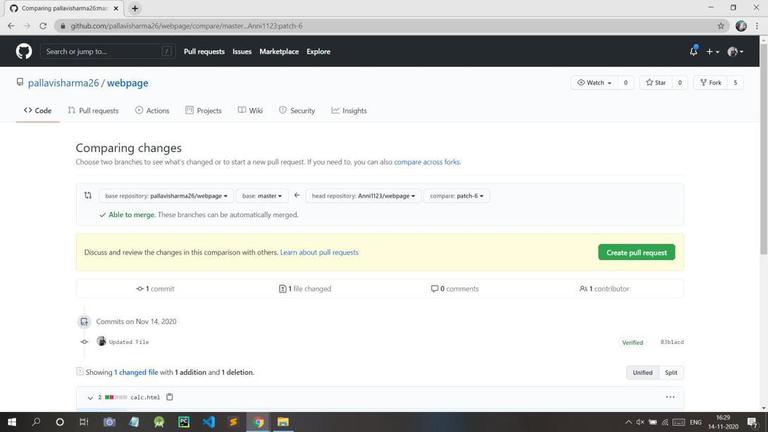This screenshot has height=432, width=768.
Task: Open the fork count 5
Action: tap(735, 83)
